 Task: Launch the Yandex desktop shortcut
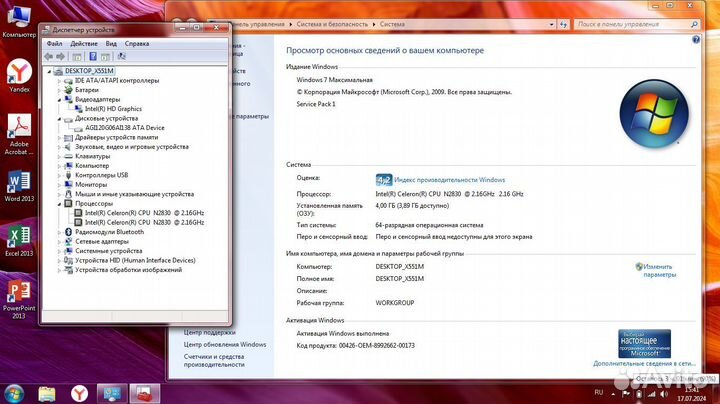(x=19, y=75)
